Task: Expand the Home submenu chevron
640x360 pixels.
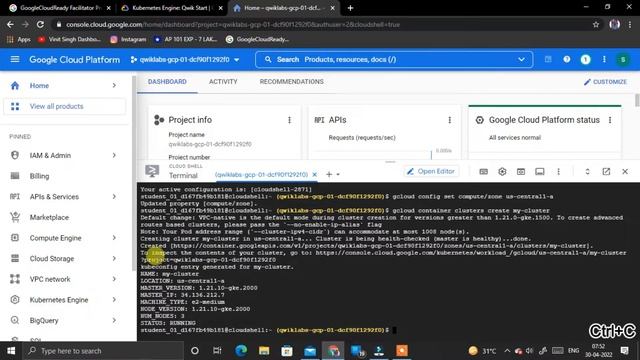Action: click(114, 86)
